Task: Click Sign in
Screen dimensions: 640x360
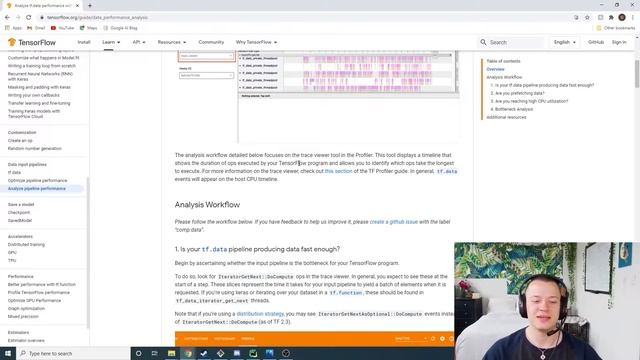Action: pyautogui.click(x=619, y=42)
